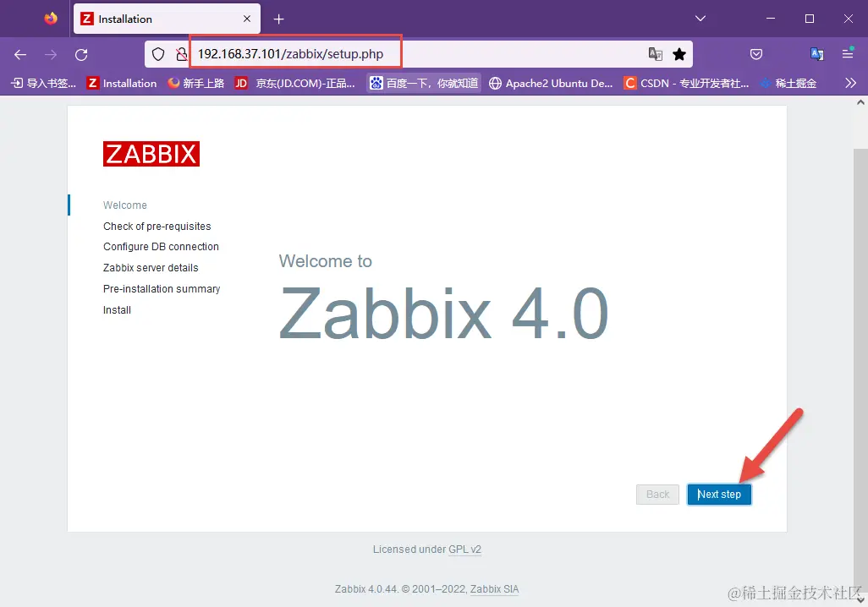Click the insecure connection padlock icon
Image resolution: width=868 pixels, height=607 pixels.
(182, 54)
